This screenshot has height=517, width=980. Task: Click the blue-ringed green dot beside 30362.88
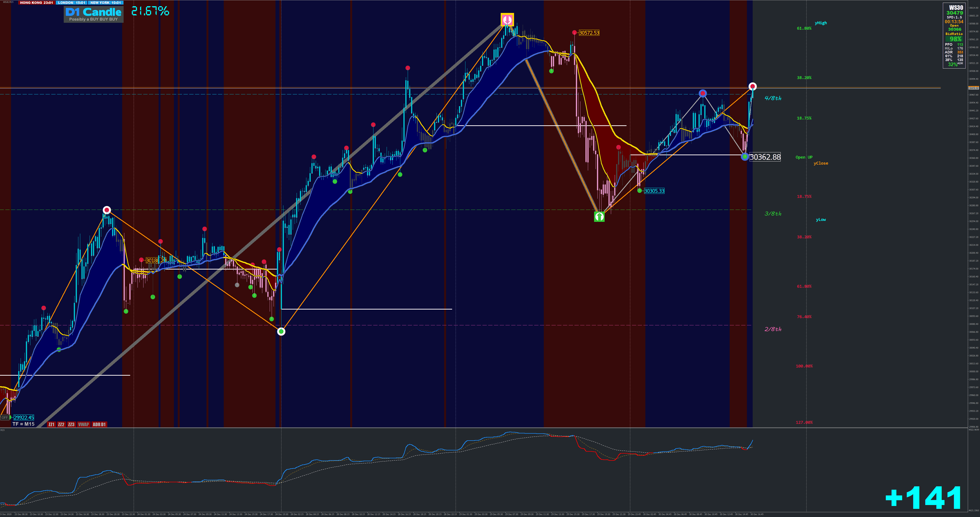(745, 156)
